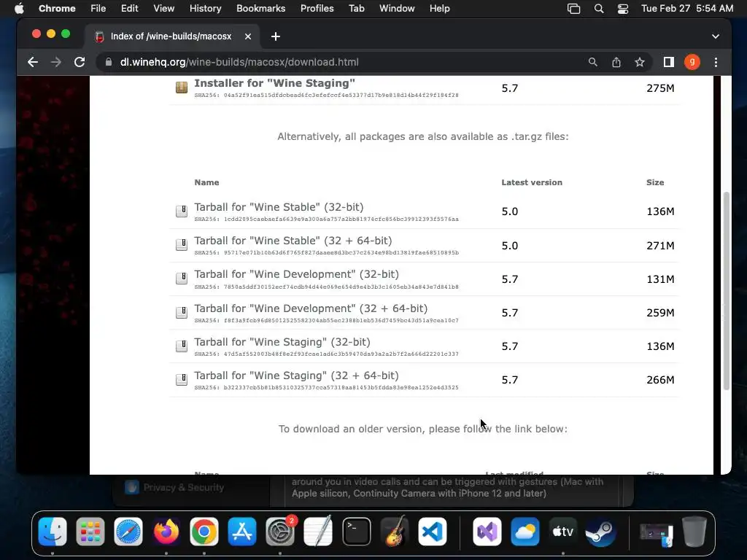The image size is (747, 560).
Task: Open Terminal from the Dock
Action: 356,532
